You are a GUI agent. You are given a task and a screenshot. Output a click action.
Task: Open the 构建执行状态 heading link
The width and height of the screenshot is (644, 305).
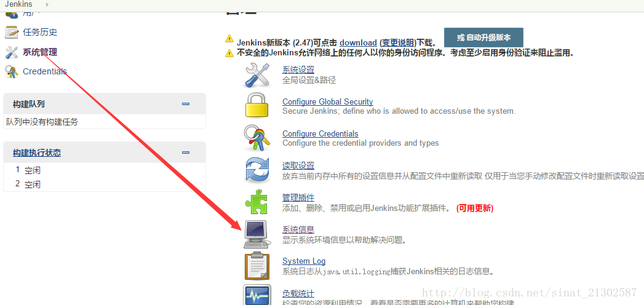click(37, 152)
